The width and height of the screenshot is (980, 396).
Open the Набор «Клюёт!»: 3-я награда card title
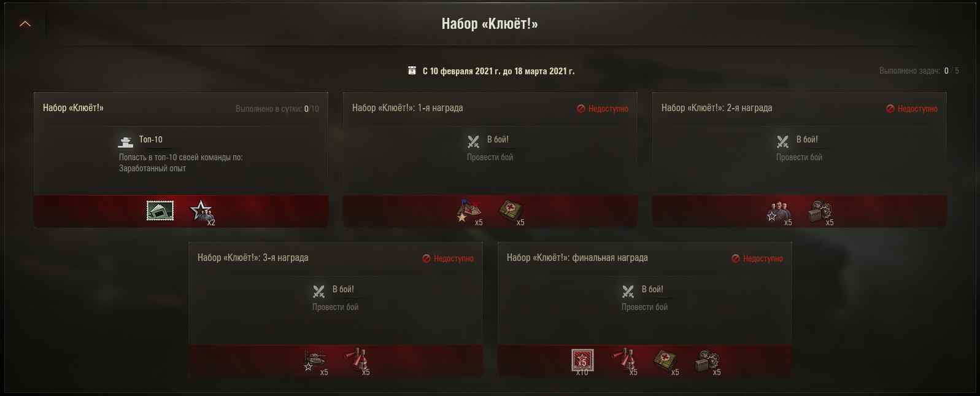(x=253, y=258)
